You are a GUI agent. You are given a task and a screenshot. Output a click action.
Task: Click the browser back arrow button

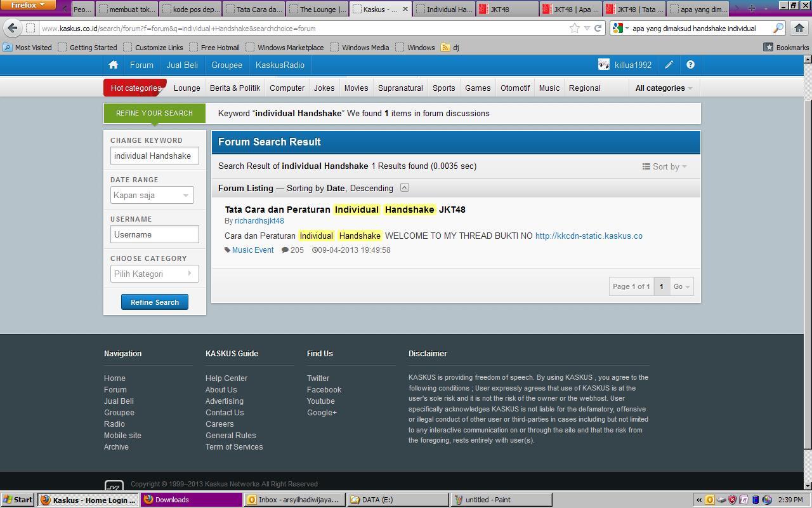pyautogui.click(x=13, y=28)
